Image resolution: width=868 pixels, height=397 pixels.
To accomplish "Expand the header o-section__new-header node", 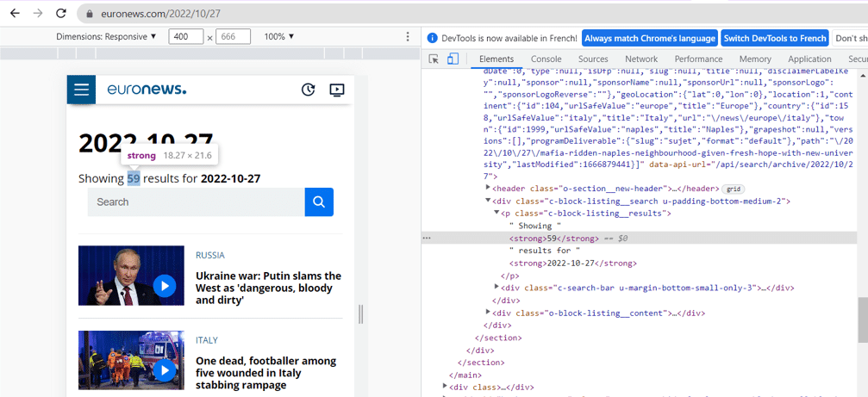I will (x=488, y=188).
